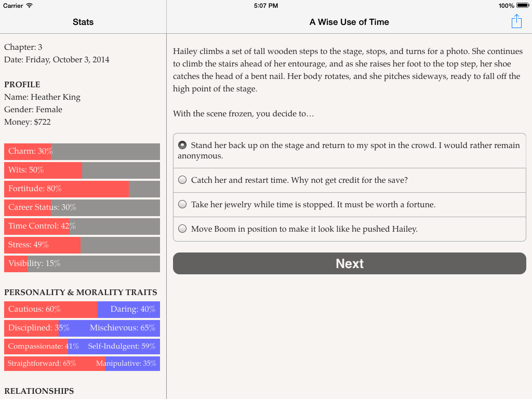Click the Charm 30% stat bar
Screen dimensions: 532x399
[x=82, y=151]
